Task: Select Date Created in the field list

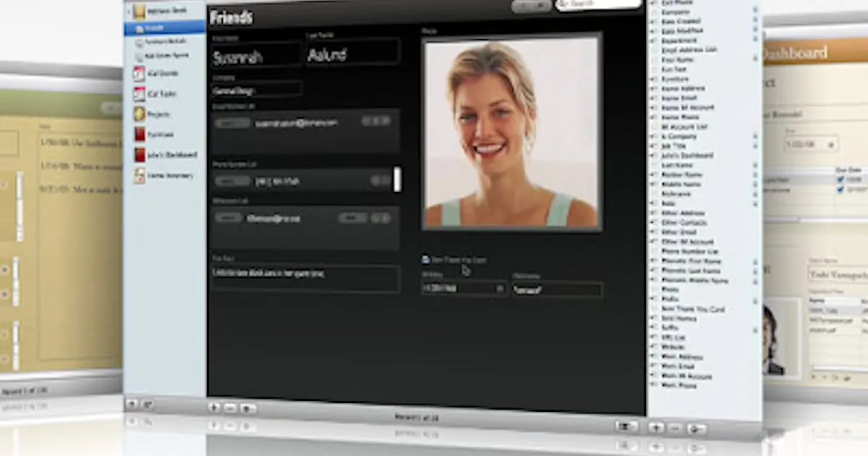Action: point(681,22)
